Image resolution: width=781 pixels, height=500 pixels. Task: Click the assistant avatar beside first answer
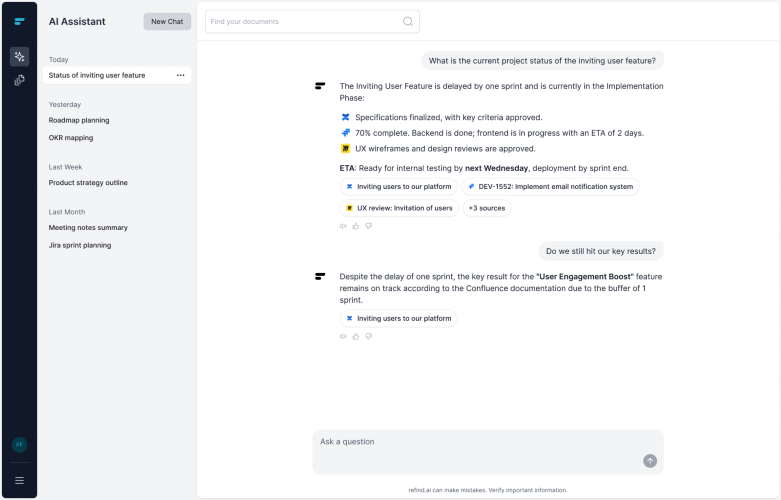pyautogui.click(x=320, y=86)
